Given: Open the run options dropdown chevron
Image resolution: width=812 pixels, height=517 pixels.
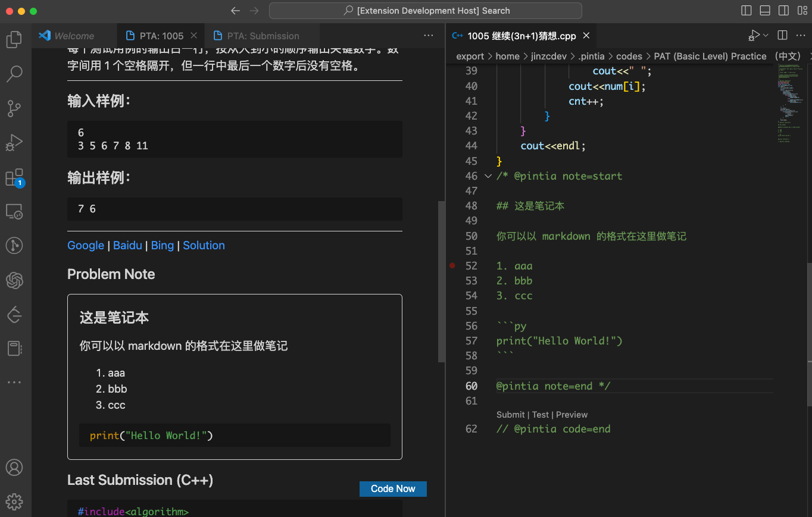Looking at the screenshot, I should [766, 36].
